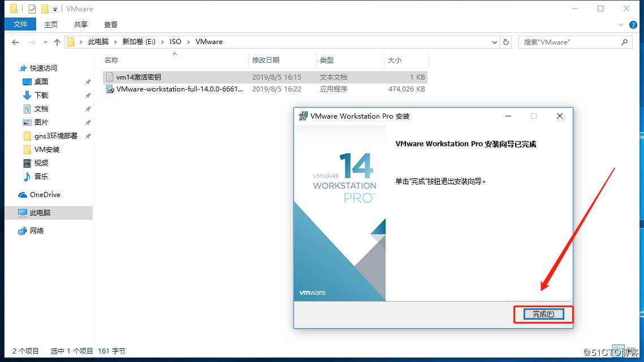Expand the ribbon with the chevron
This screenshot has height=362, width=644.
[621, 25]
